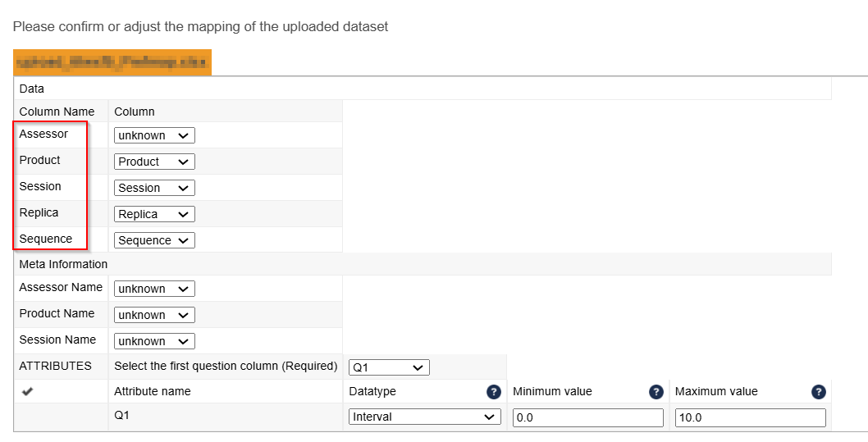Click the Minimum value field showing 0.0
868x442 pixels.
[587, 417]
